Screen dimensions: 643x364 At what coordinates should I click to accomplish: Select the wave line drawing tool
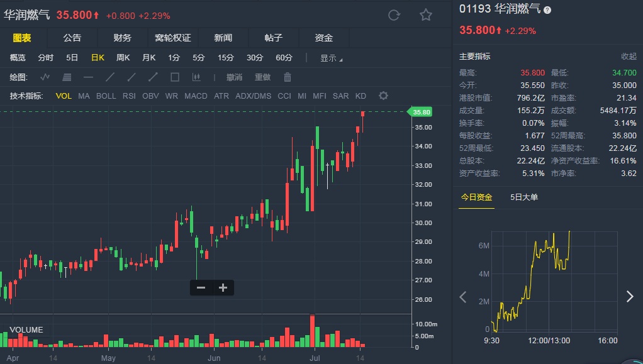[45, 77]
